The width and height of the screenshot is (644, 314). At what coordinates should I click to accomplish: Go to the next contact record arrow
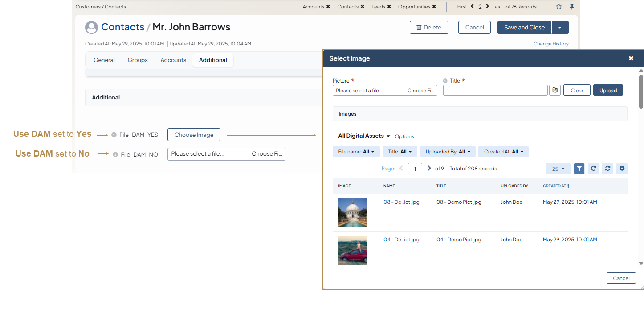[x=488, y=7]
